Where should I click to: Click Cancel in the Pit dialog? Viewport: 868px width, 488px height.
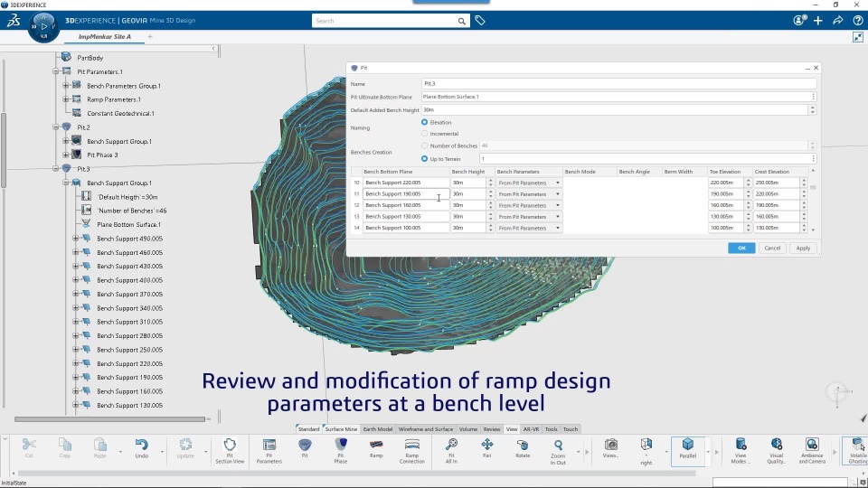point(772,248)
